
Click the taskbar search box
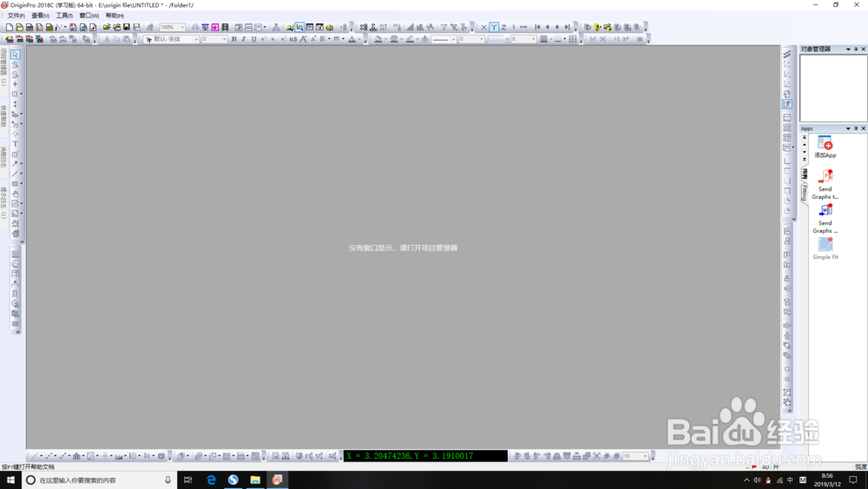(x=100, y=479)
